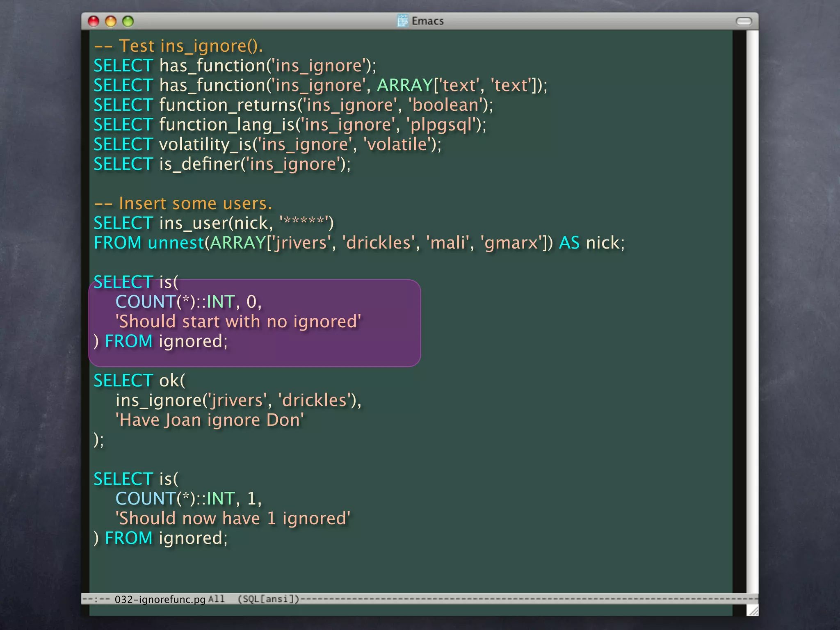Click the comment '-- Test ins_ignore().'
The height and width of the screenshot is (630, 840).
(178, 46)
